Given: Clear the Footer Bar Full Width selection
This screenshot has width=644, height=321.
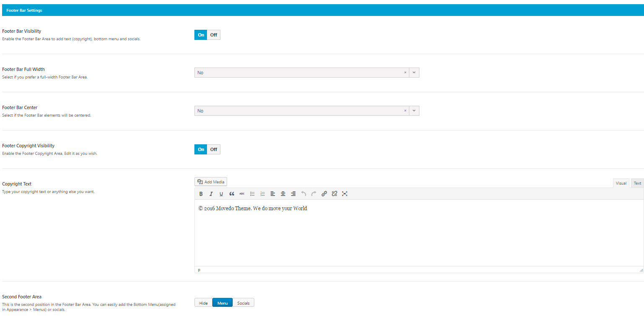Looking at the screenshot, I should point(405,73).
